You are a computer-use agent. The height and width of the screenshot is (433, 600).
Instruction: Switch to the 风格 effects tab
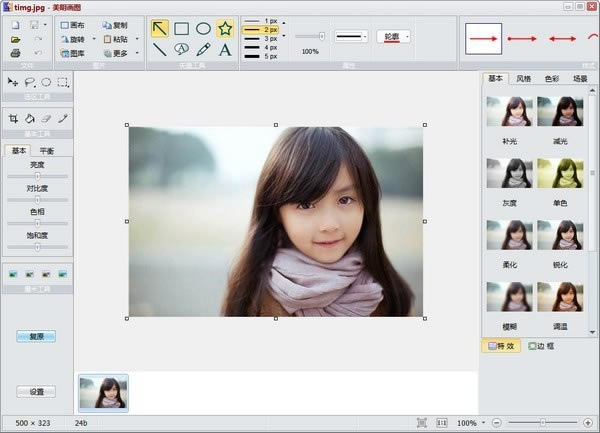click(524, 78)
